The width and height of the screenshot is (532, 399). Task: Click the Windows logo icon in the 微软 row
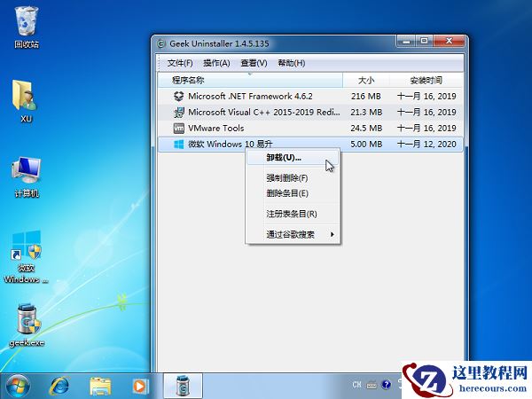pos(179,145)
